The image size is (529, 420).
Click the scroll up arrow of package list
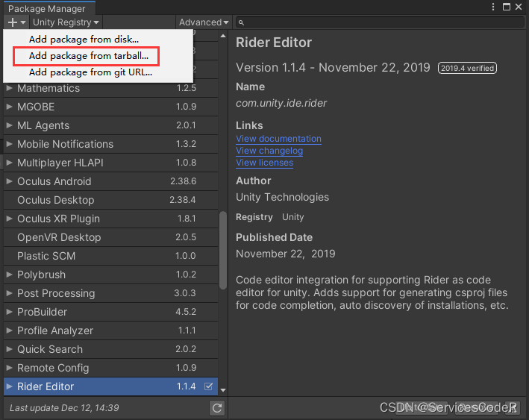pos(222,36)
